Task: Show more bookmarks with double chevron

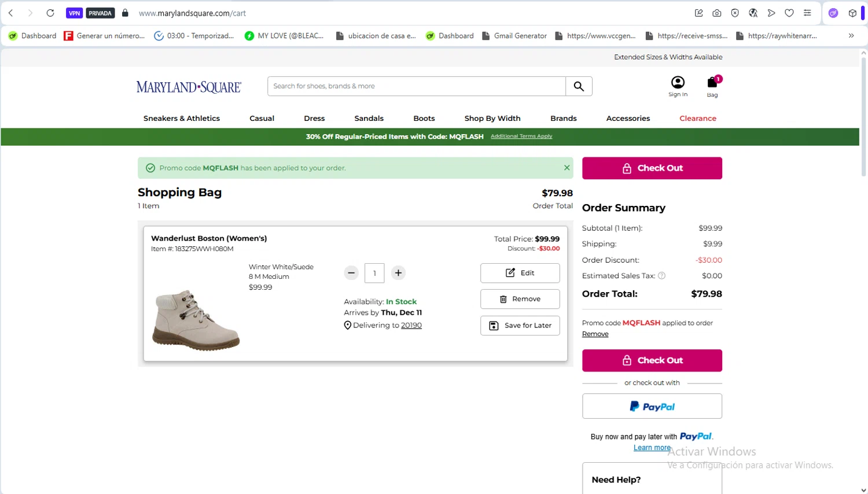Action: point(851,36)
